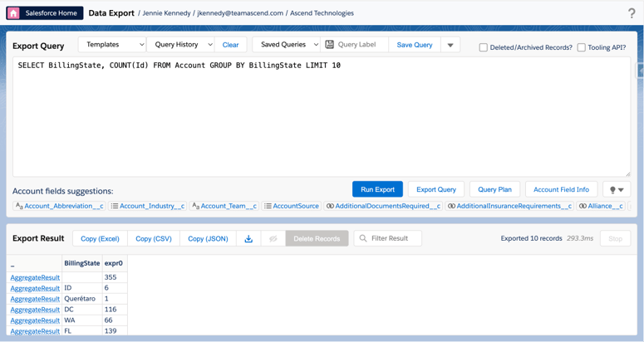Show the Query Plan
Viewport: 644px width, 342px height.
(494, 189)
